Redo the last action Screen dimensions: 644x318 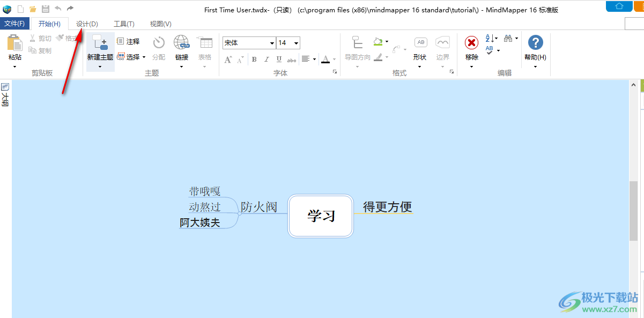pos(70,9)
